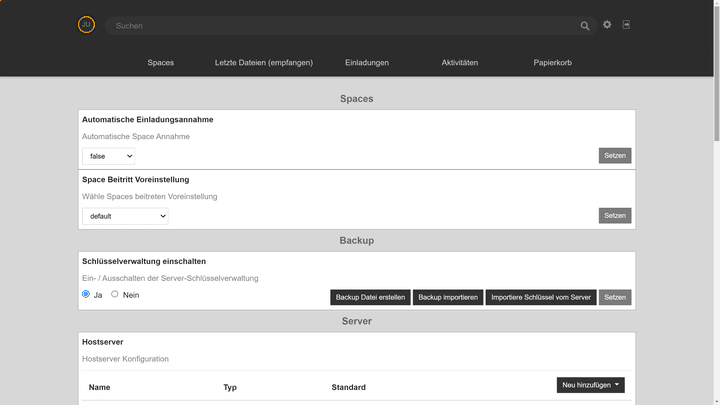This screenshot has height=405, width=720.
Task: Select the Ja radio button
Action: (86, 294)
